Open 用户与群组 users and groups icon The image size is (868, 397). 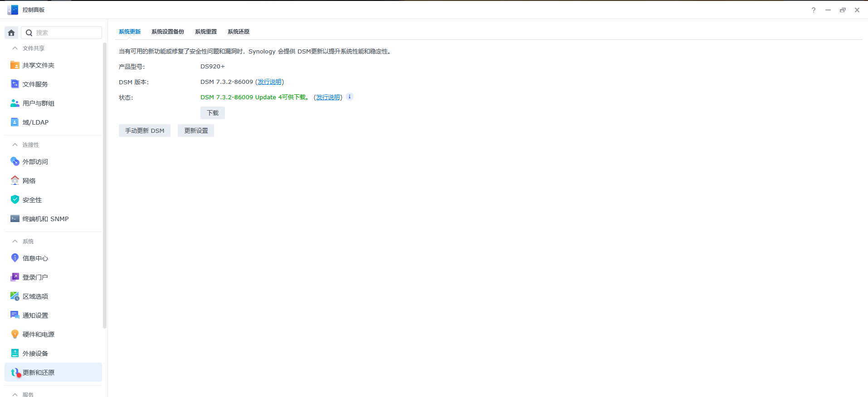click(x=15, y=103)
